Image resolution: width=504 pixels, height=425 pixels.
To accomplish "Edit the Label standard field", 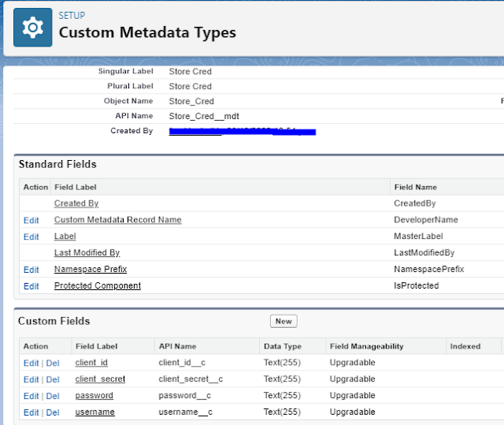I will click(x=31, y=237).
